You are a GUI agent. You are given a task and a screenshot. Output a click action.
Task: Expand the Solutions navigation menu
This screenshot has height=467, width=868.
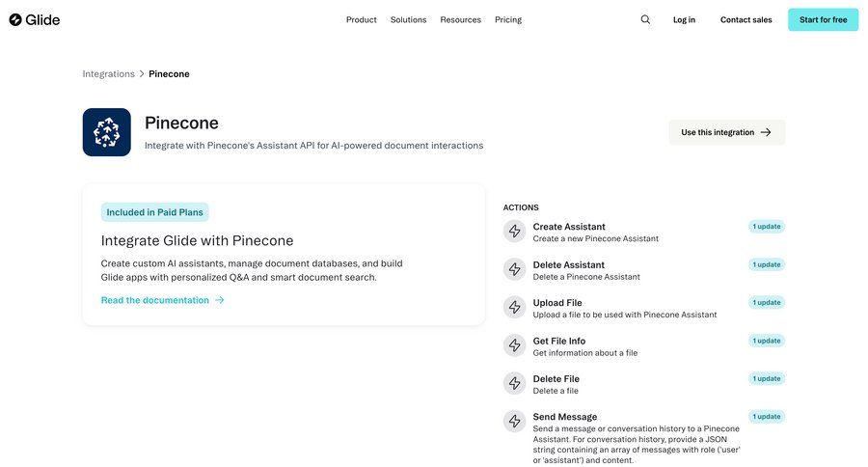pos(408,19)
